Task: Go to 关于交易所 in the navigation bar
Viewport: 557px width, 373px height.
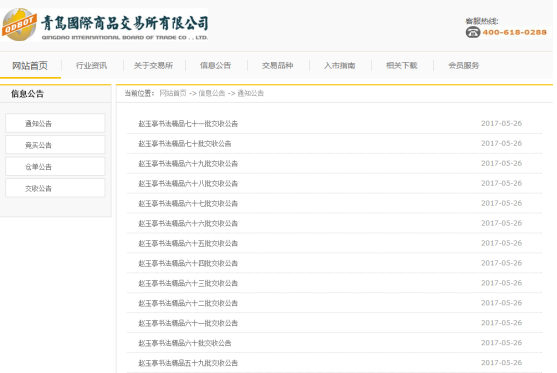Action: [x=153, y=66]
